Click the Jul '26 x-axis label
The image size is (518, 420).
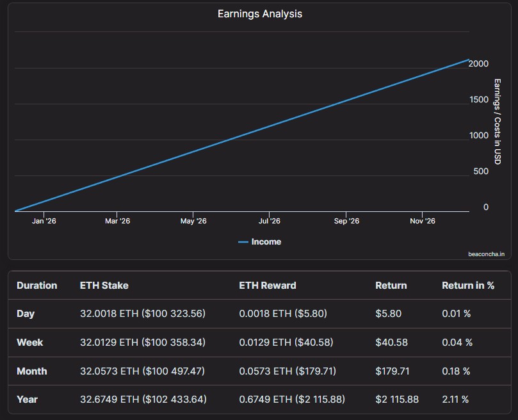[x=269, y=221]
